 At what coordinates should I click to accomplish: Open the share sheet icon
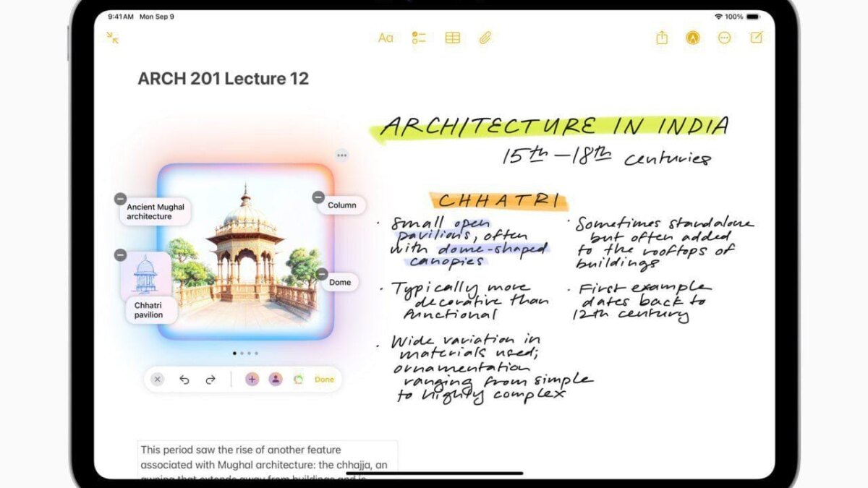(662, 38)
